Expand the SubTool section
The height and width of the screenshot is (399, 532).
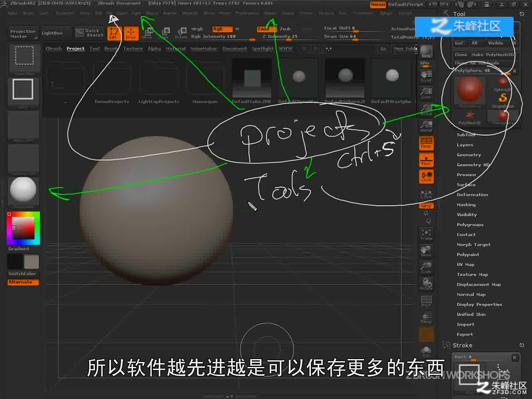466,135
